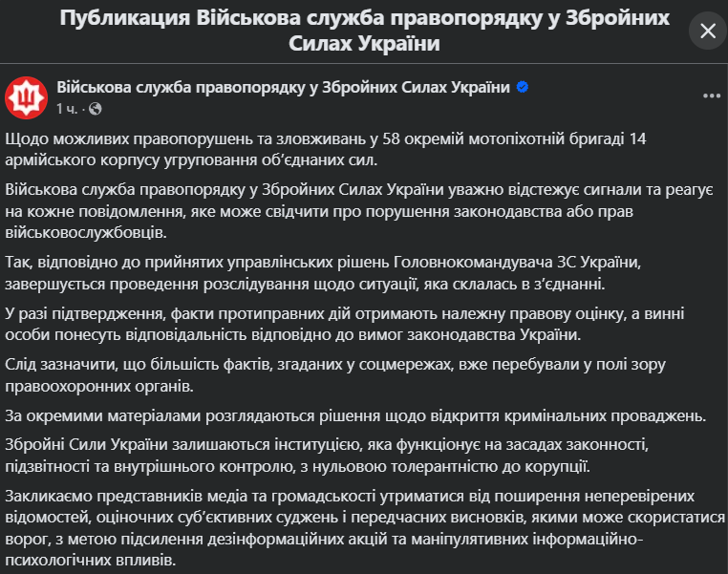Click the red trident page avatar
The height and width of the screenshot is (574, 728).
(26, 96)
